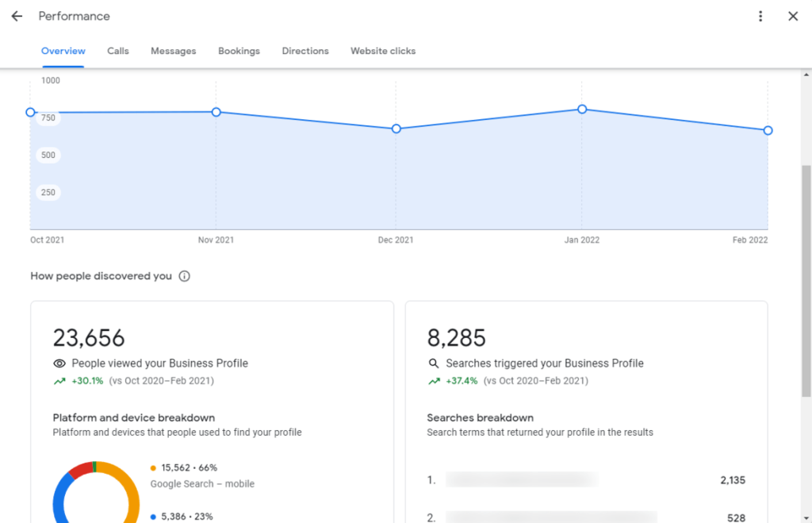The width and height of the screenshot is (812, 523).
Task: Click the 750 y-axis label
Action: tap(48, 118)
